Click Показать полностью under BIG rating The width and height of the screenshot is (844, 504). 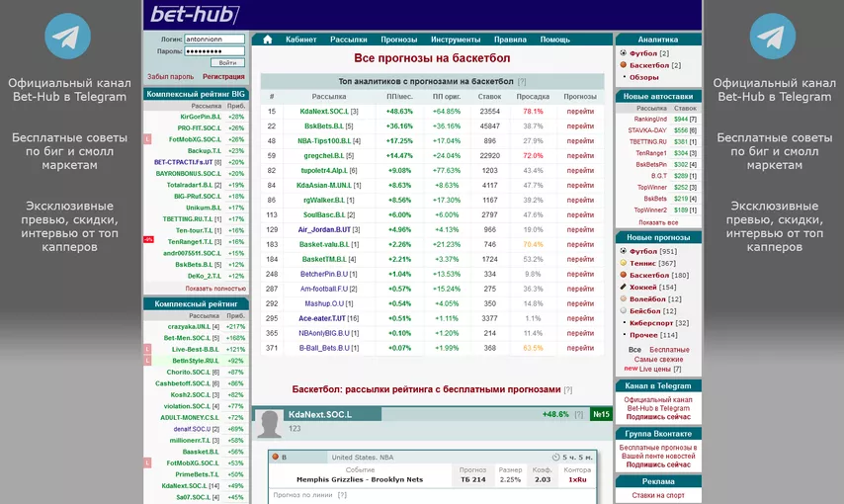215,289
